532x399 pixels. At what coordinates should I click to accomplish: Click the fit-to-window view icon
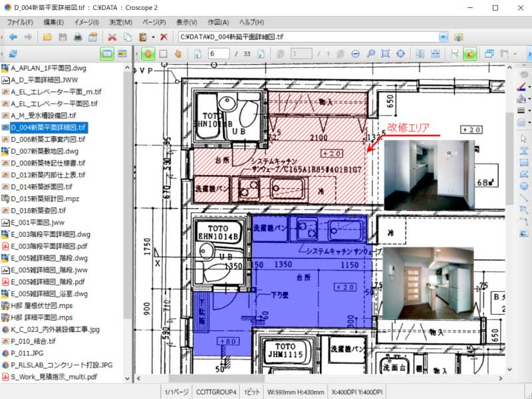[x=386, y=54]
